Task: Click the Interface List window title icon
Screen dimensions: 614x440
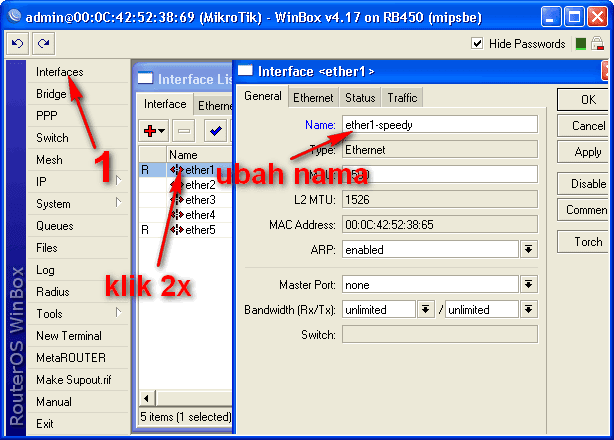Action: [145, 78]
